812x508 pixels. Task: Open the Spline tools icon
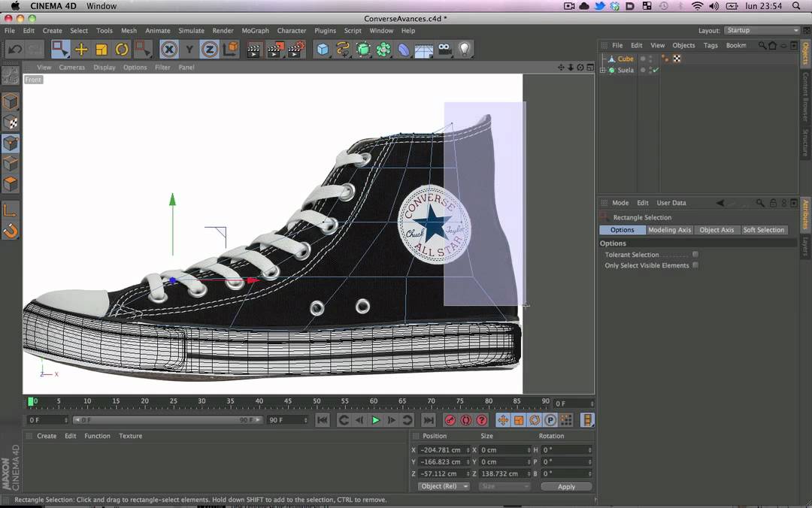pyautogui.click(x=343, y=50)
